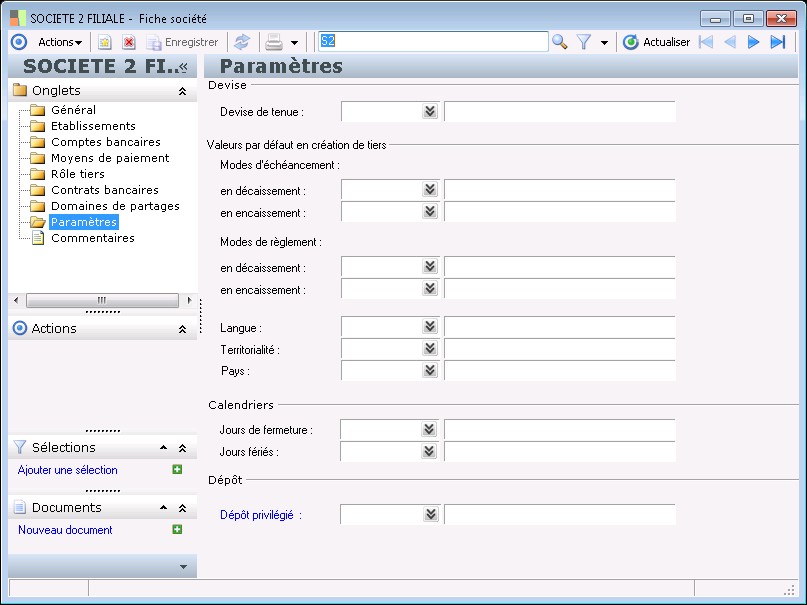Click the search field containing S2
The width and height of the screenshot is (807, 605).
point(433,41)
